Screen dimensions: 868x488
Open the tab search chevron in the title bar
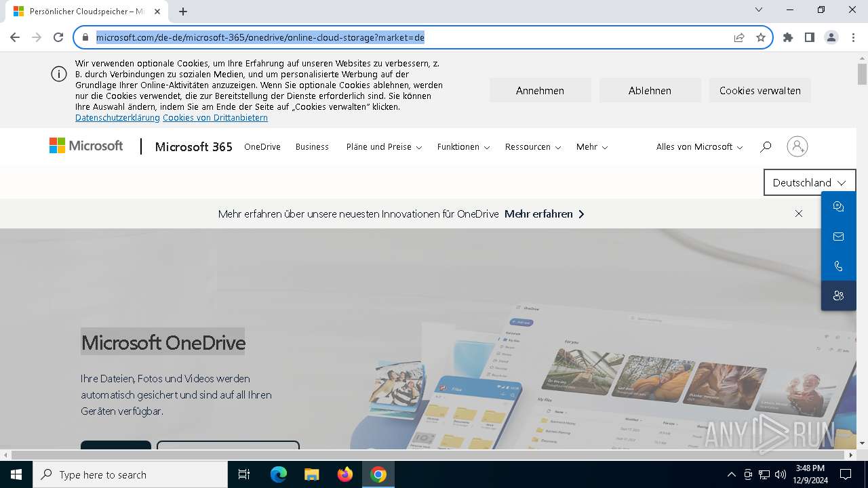[x=759, y=9]
